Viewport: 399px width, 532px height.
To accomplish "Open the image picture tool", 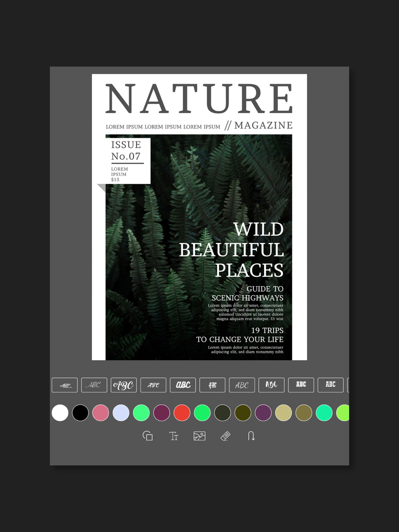I will click(199, 436).
